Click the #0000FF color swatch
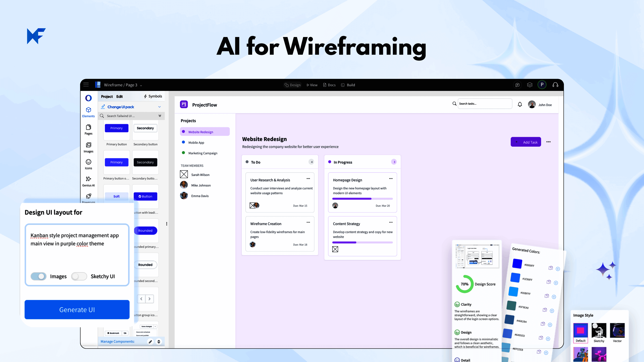 [x=517, y=264]
